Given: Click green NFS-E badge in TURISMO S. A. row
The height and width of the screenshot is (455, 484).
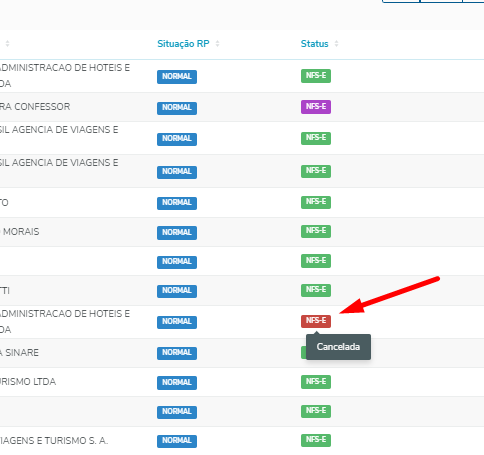Looking at the screenshot, I should point(316,440).
